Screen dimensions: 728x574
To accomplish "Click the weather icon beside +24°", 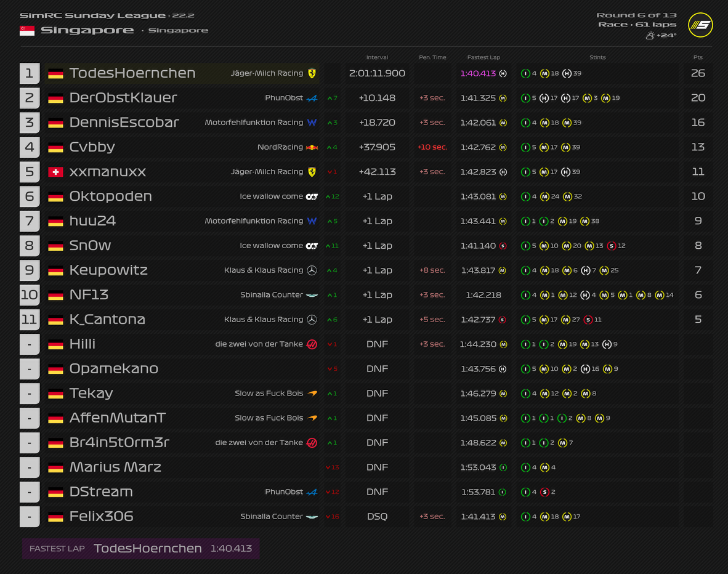I will [x=650, y=36].
